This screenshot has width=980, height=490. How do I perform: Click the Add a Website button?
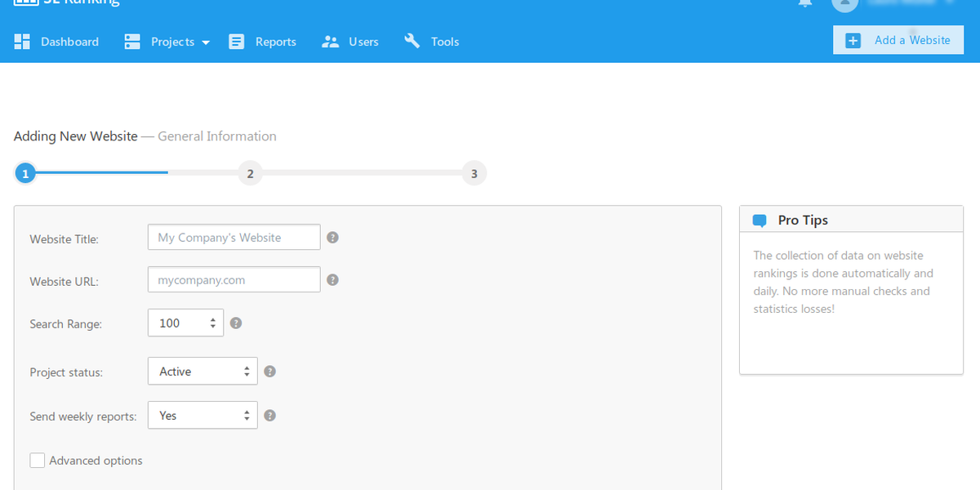pyautogui.click(x=898, y=40)
